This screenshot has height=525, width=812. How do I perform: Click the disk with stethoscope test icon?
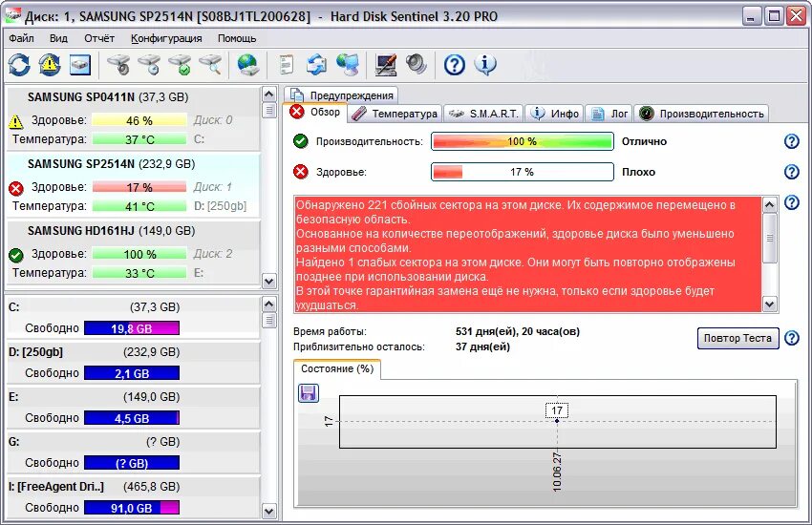coord(118,65)
